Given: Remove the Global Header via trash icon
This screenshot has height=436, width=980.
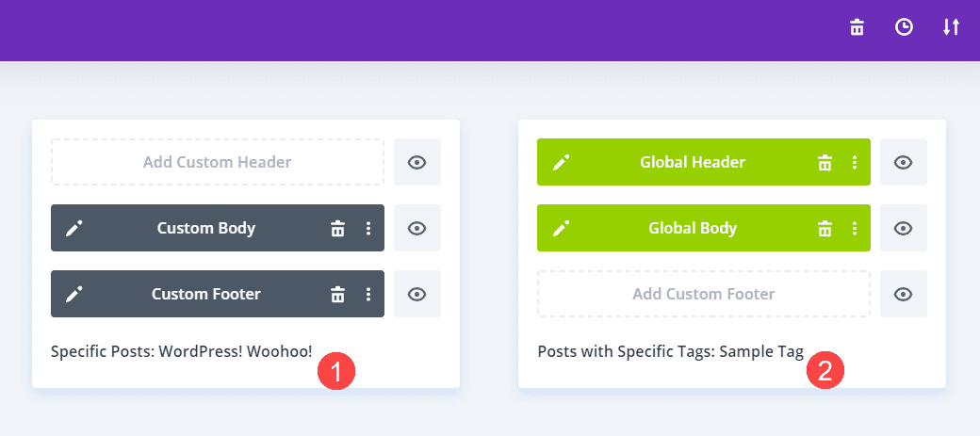Looking at the screenshot, I should [x=825, y=162].
